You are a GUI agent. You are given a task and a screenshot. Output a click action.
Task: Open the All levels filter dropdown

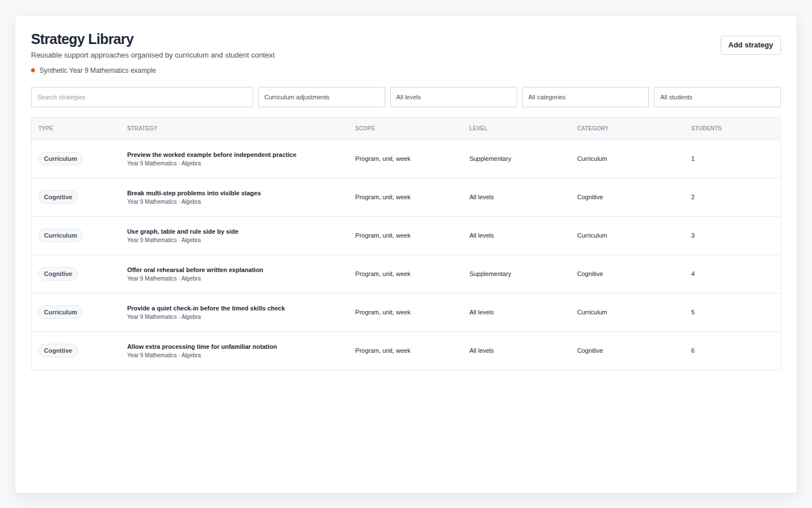[x=453, y=97]
